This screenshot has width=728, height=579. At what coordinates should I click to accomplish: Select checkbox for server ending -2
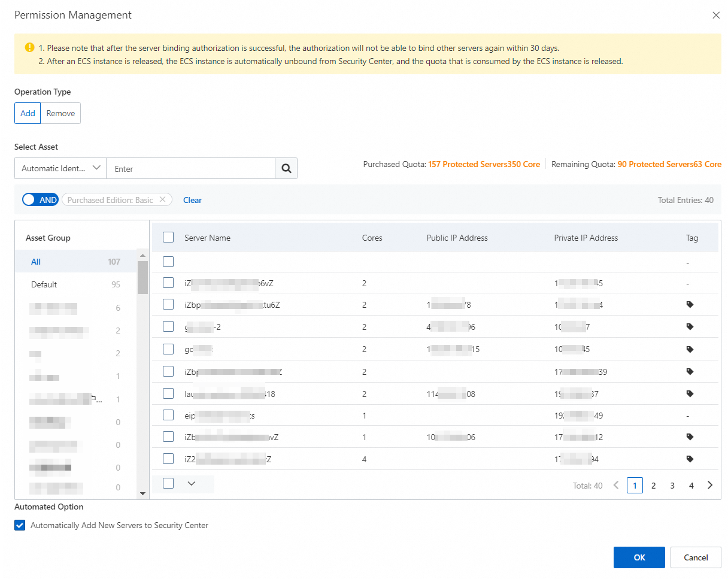[168, 327]
